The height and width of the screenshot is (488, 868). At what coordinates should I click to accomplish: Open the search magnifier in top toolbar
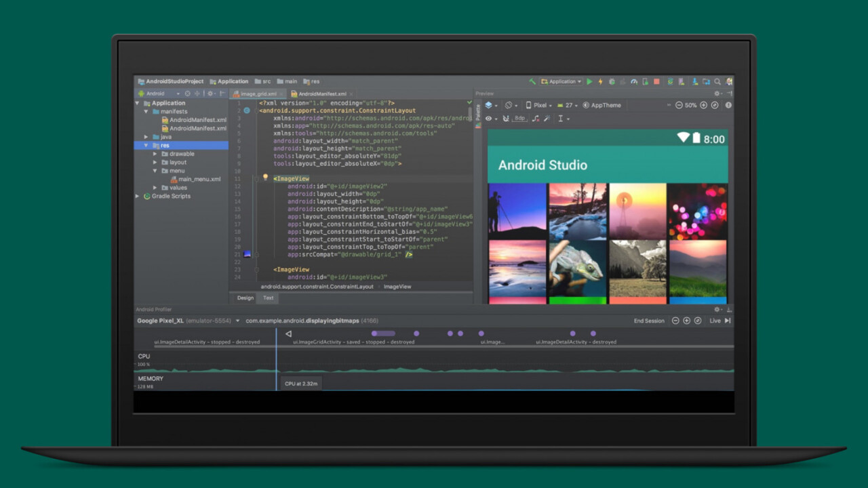point(717,81)
